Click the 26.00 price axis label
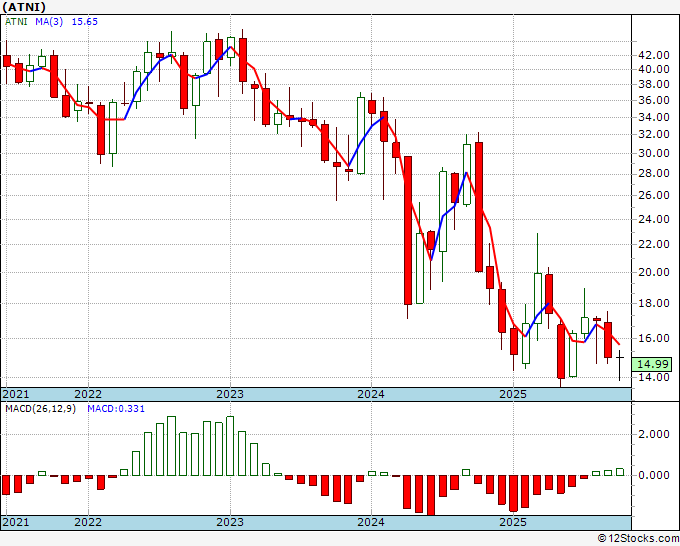Image resolution: width=680 pixels, height=546 pixels. (654, 195)
